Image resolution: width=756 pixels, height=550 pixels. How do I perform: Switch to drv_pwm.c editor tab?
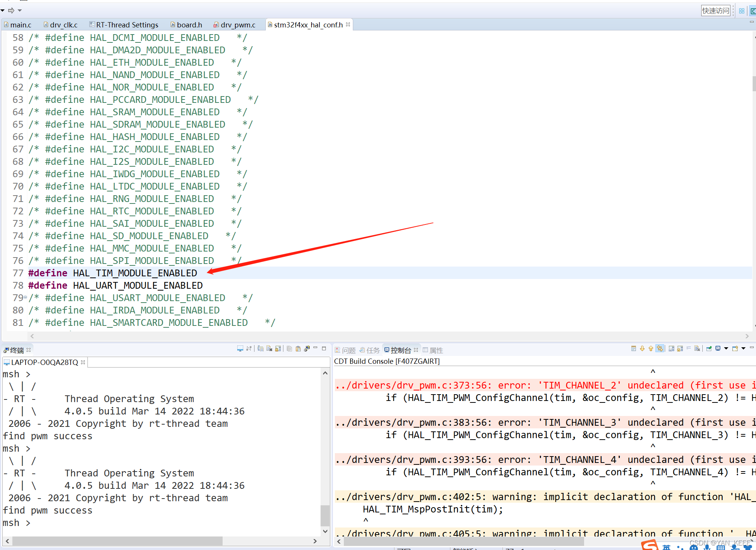tap(235, 25)
